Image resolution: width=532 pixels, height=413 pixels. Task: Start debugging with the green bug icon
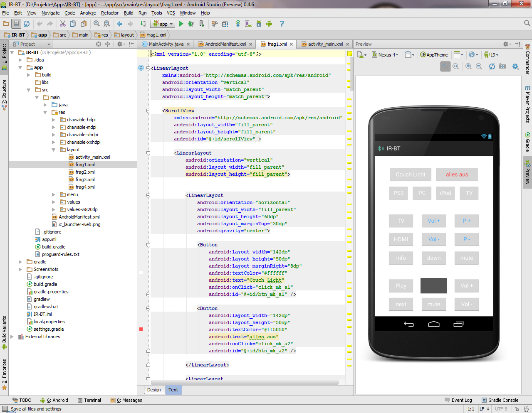point(191,24)
